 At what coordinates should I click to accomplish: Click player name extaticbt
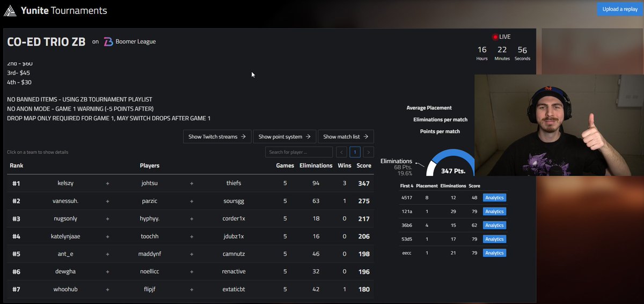(x=233, y=290)
